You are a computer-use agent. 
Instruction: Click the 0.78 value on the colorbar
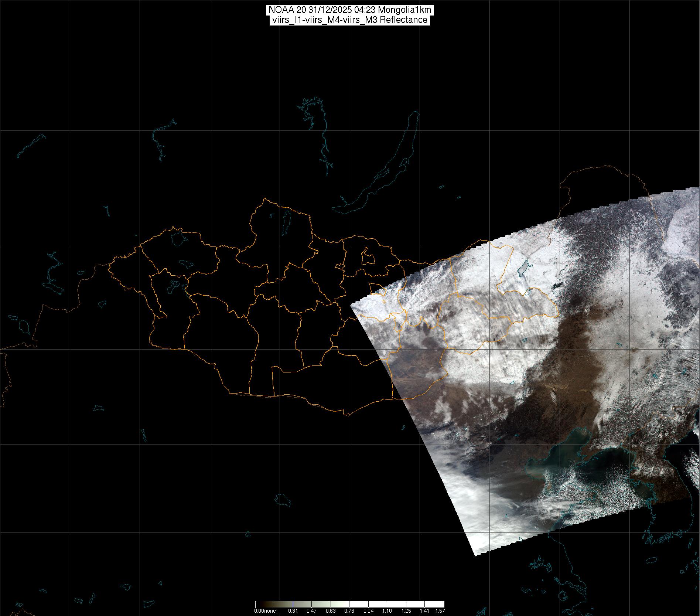pyautogui.click(x=349, y=611)
